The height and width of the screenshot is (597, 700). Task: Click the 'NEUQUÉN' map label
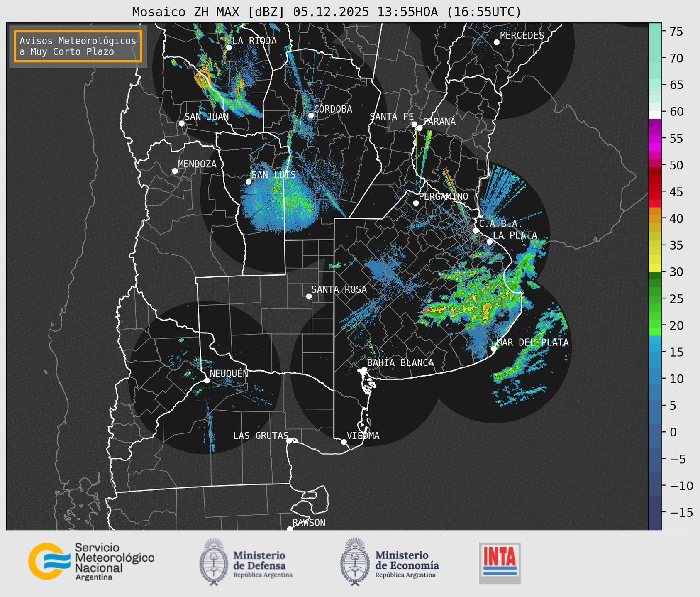click(x=229, y=373)
